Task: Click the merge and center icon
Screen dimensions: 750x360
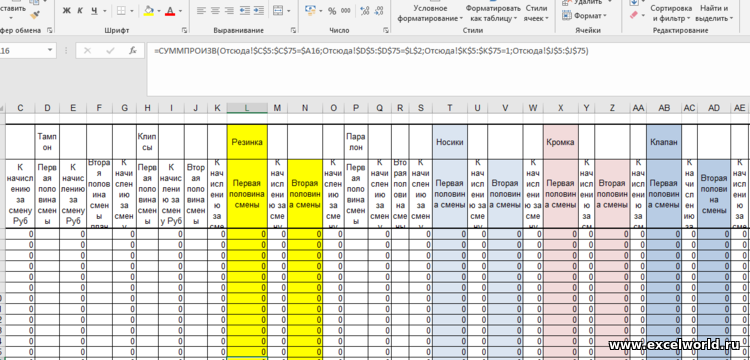Action: 278,11
